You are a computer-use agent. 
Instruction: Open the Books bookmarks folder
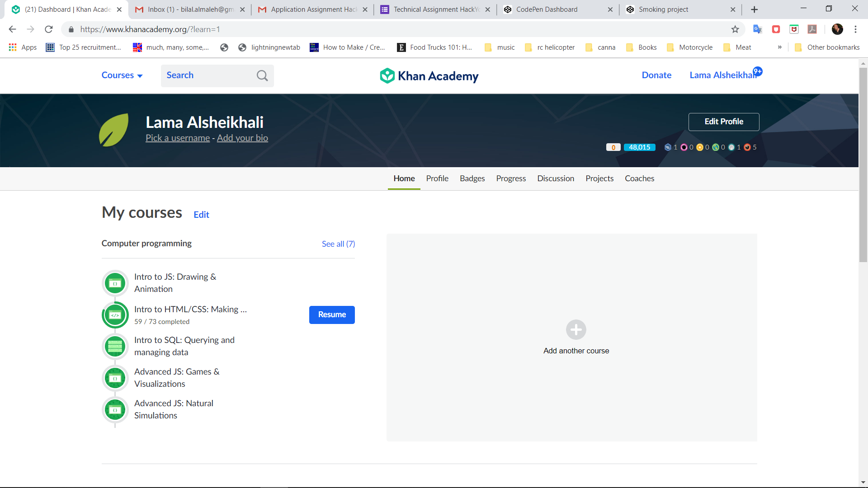point(642,47)
